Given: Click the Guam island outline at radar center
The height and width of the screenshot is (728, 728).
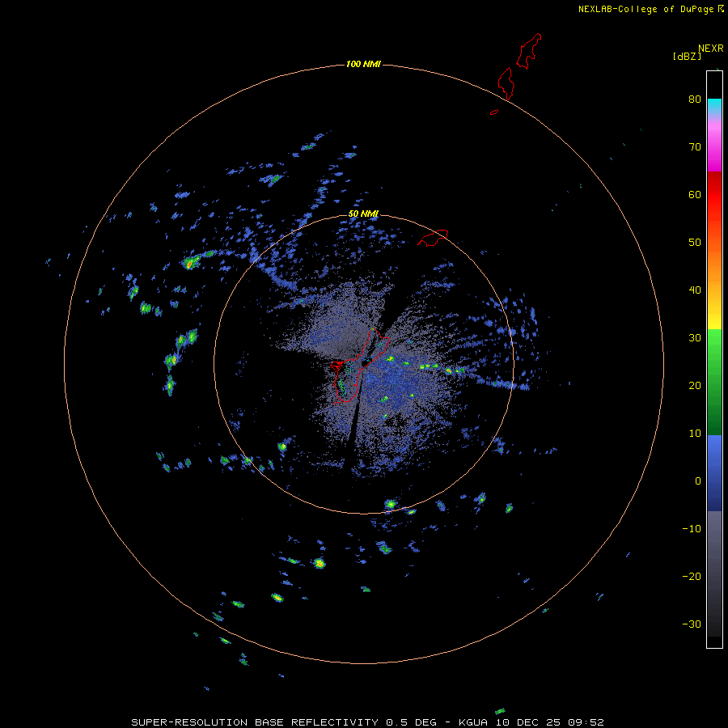Looking at the screenshot, I should [x=359, y=365].
